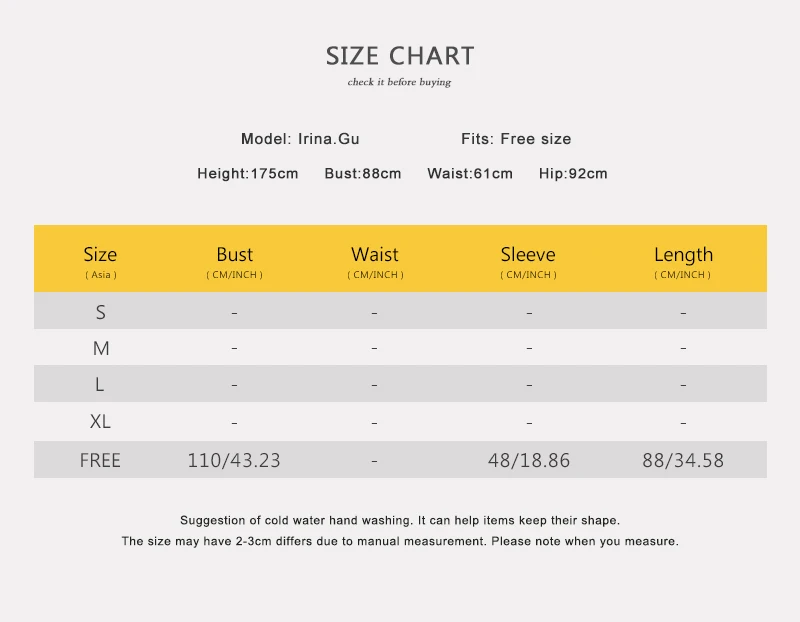This screenshot has width=800, height=622.
Task: Click the Size (Asia) column header
Action: [x=101, y=261]
